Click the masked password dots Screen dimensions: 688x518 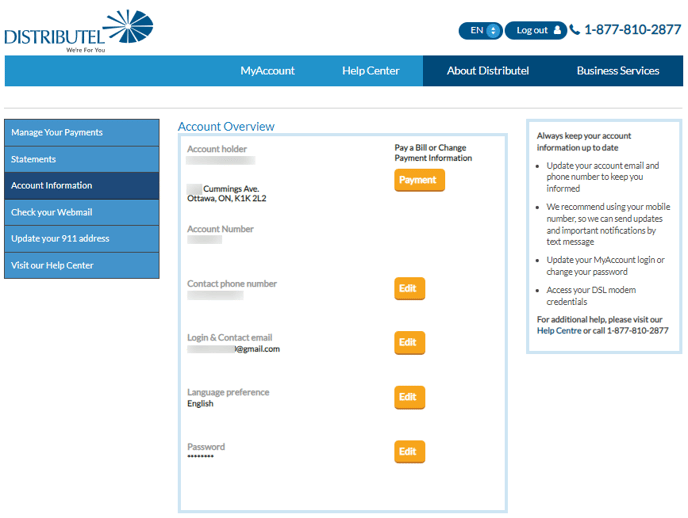pos(200,457)
